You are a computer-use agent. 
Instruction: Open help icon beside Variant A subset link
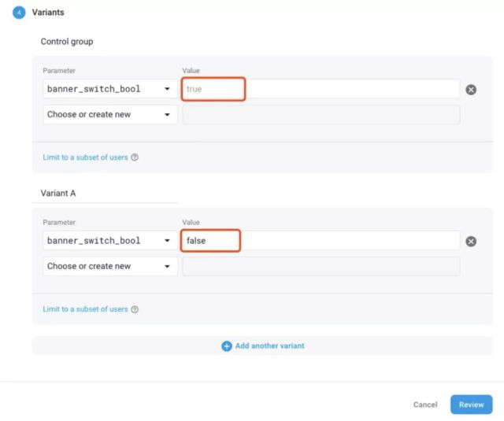point(135,309)
